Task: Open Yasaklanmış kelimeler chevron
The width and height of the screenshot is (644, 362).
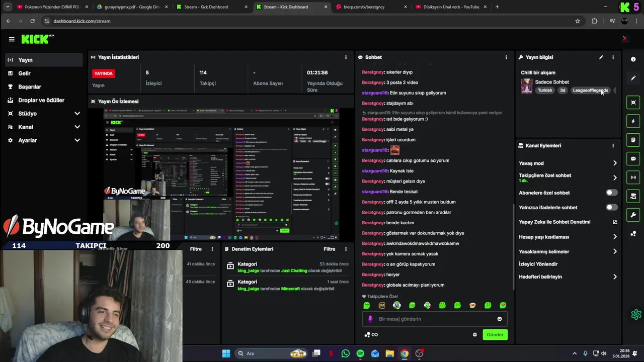Action: 615,251
